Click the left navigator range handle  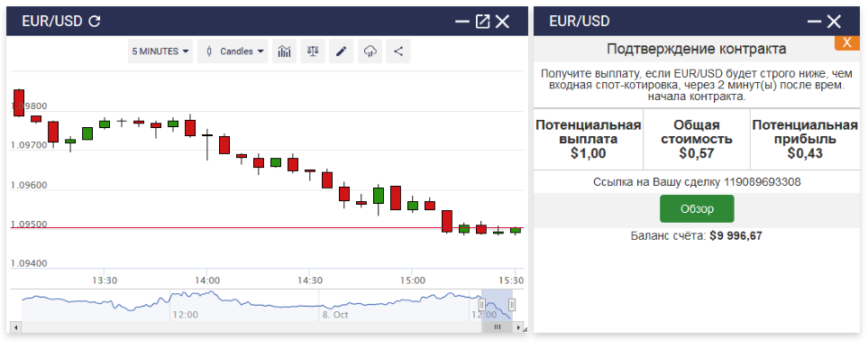481,305
